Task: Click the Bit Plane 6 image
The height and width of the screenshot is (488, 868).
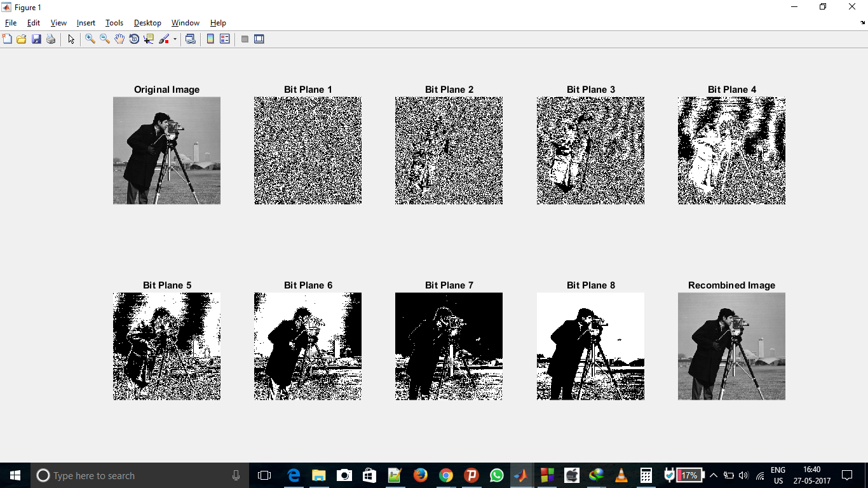Action: point(308,346)
